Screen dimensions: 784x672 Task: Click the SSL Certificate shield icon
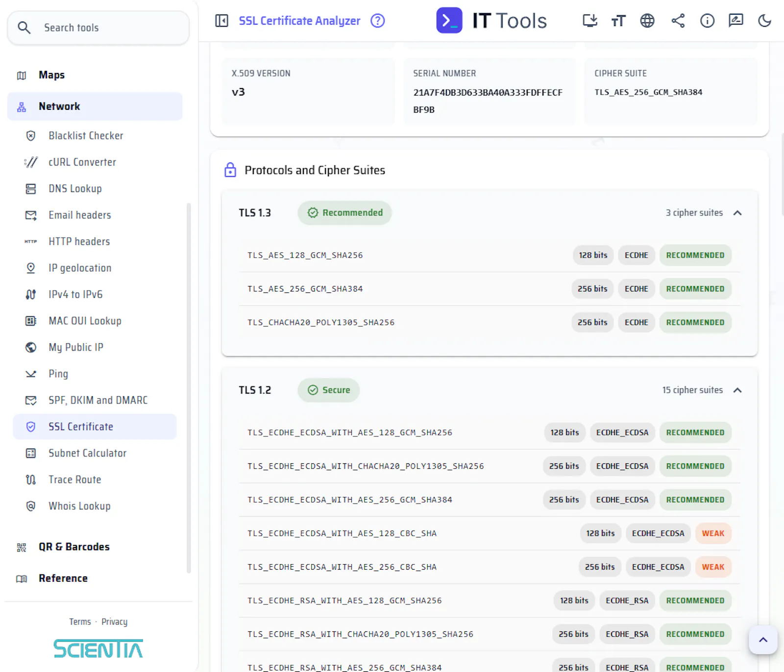(31, 427)
